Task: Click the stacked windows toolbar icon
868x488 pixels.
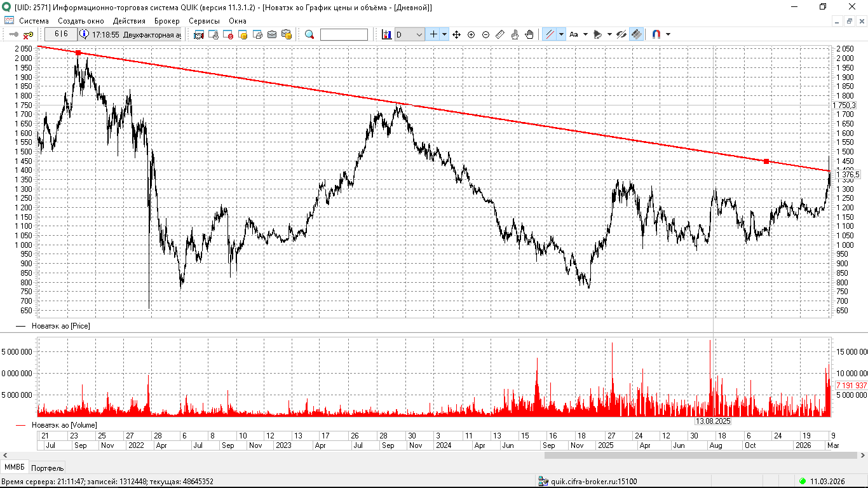Action: pyautogui.click(x=257, y=34)
